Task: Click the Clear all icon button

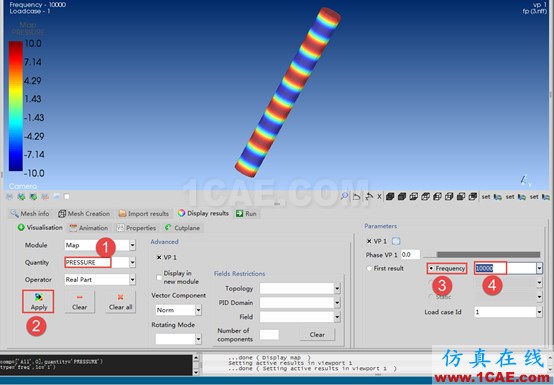Action: [120, 302]
